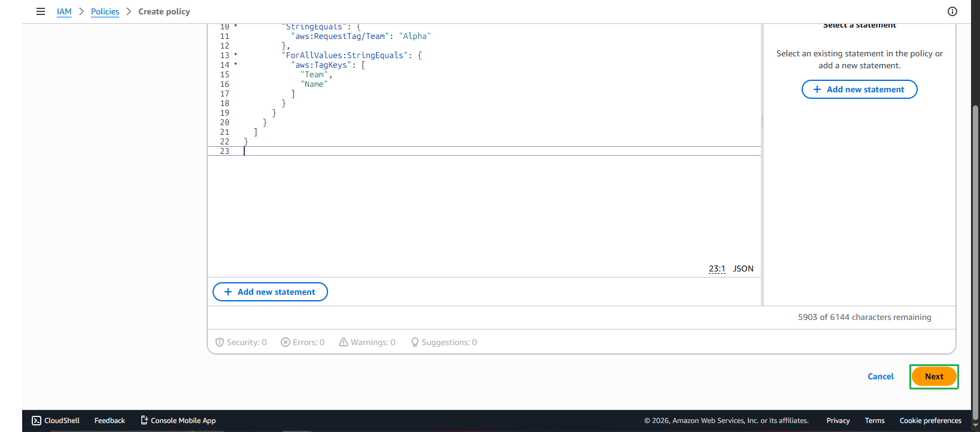This screenshot has width=980, height=432.
Task: Open the Terms link
Action: click(875, 421)
